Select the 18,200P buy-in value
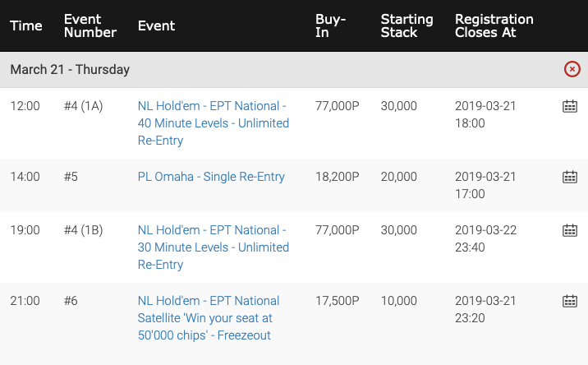Screen dimensions: 588x365 [x=338, y=177]
